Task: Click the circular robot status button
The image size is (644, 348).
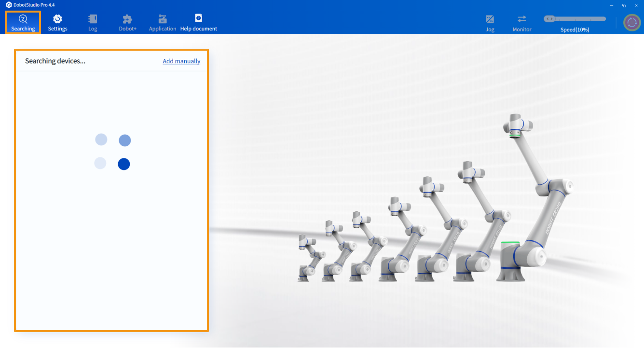Action: click(x=631, y=22)
